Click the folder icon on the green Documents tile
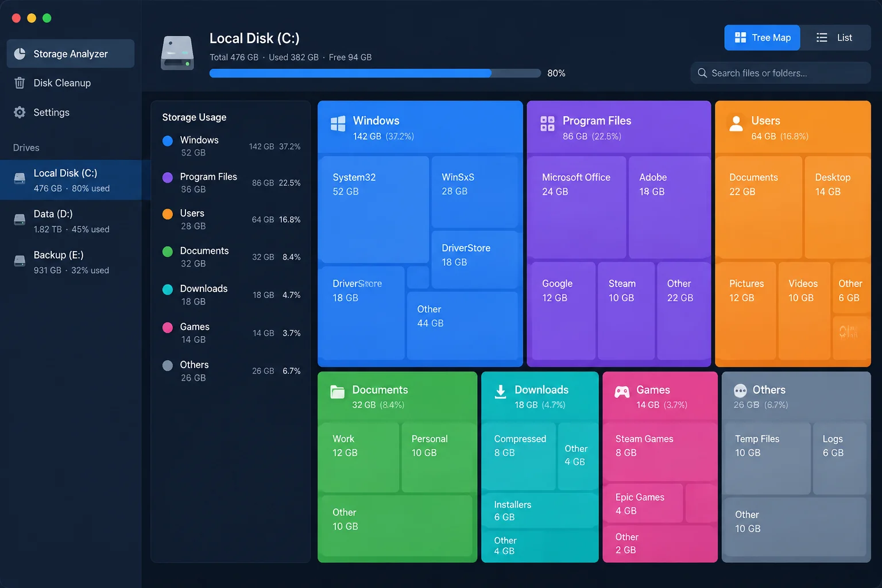Image resolution: width=882 pixels, height=588 pixels. [338, 392]
